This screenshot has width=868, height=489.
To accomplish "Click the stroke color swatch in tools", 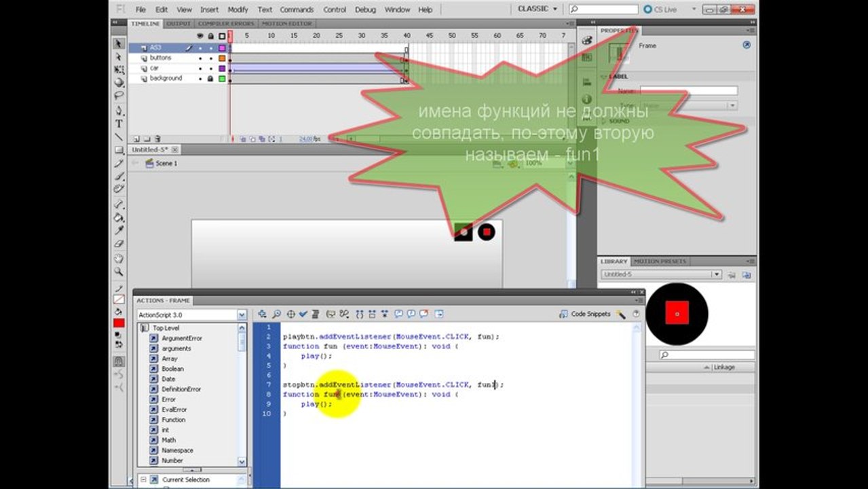I will click(119, 299).
